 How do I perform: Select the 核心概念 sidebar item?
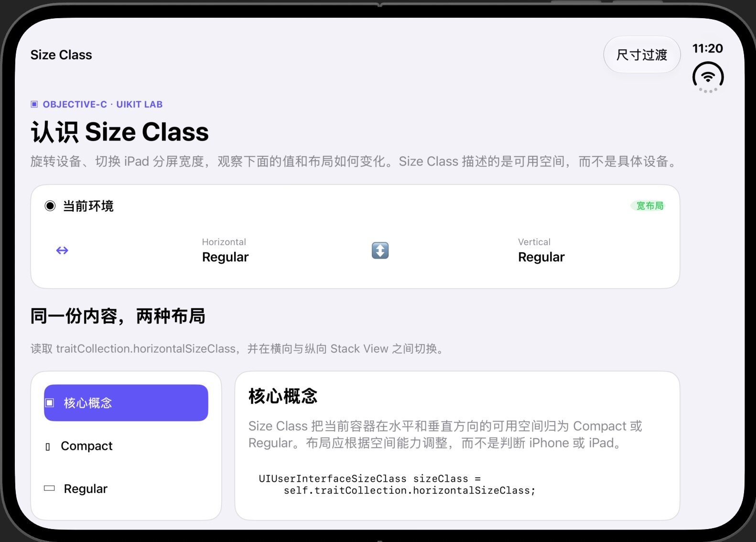tap(126, 403)
